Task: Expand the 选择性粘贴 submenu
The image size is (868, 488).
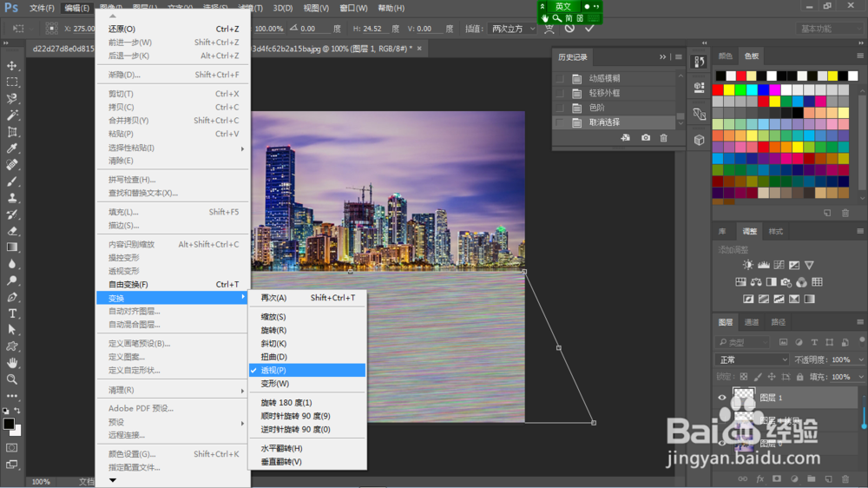Action: 173,148
